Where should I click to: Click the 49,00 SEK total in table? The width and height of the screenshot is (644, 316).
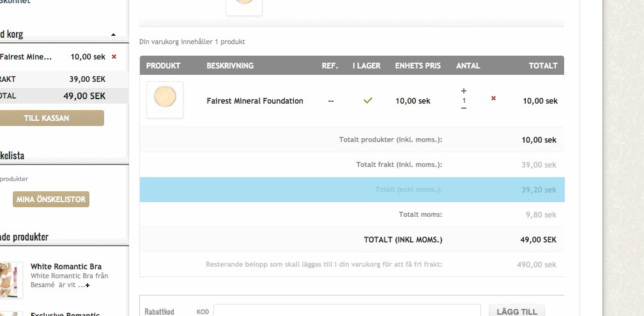click(x=539, y=239)
